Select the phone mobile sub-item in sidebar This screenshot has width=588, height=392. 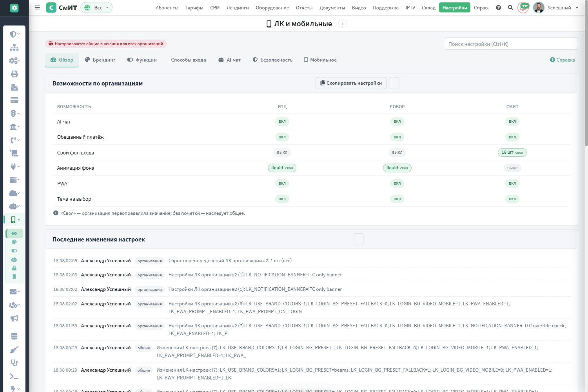tap(14, 277)
